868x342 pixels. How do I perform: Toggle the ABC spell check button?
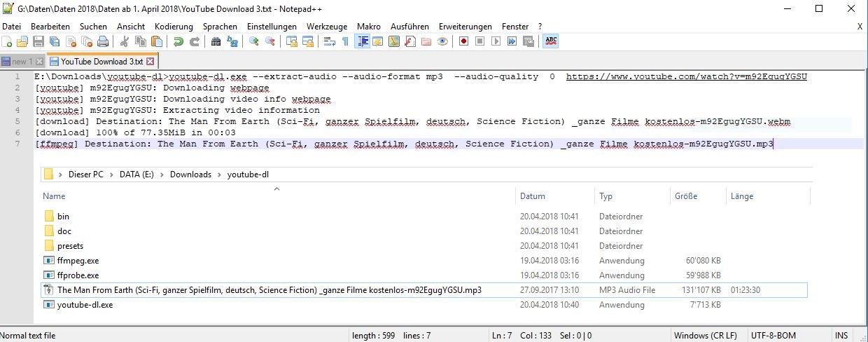(551, 42)
